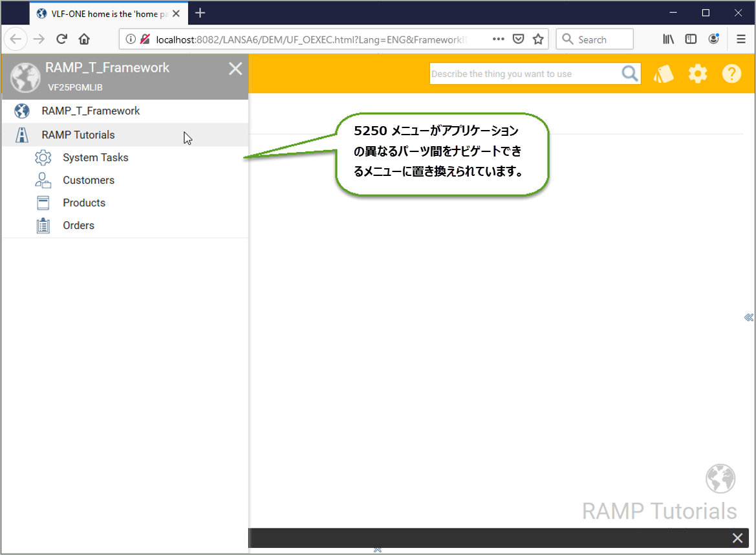Close the RAMP_T_Framework navigation panel
Image resolution: width=756 pixels, height=555 pixels.
click(x=235, y=69)
